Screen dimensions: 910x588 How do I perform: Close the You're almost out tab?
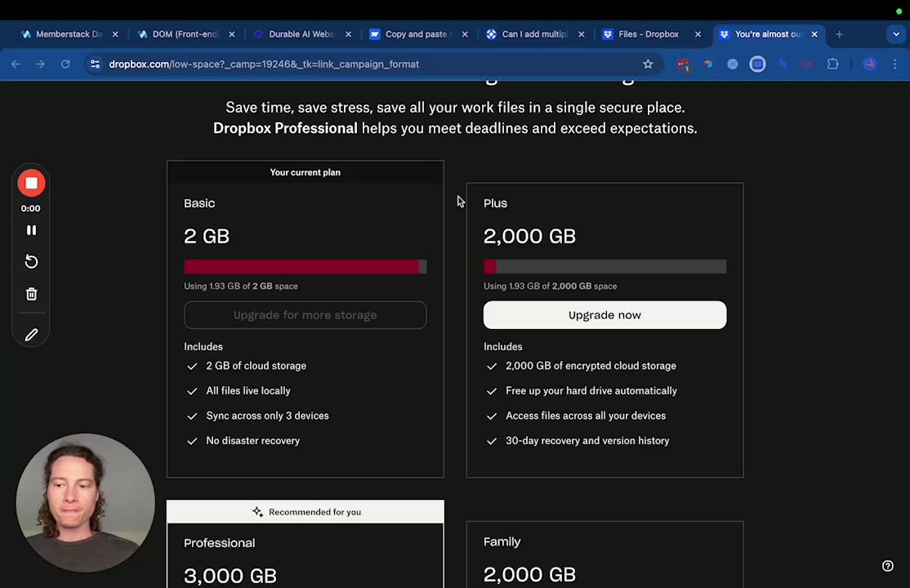click(x=814, y=34)
